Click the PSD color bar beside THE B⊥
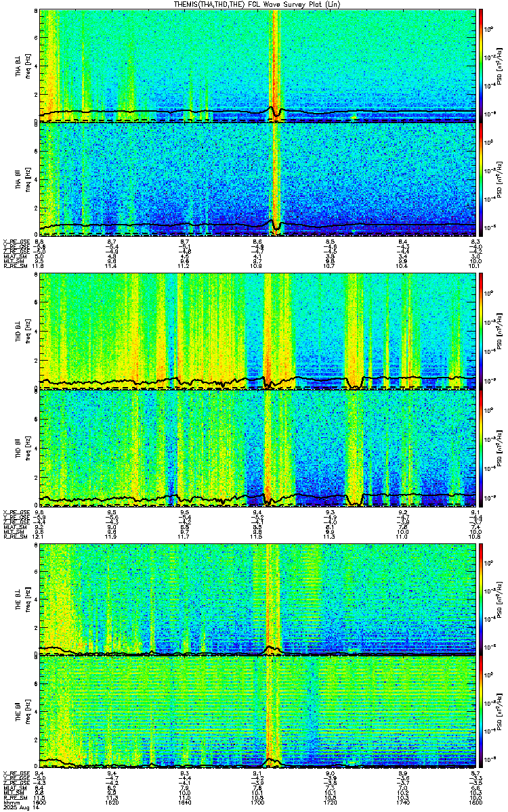508x812 pixels. tap(482, 598)
